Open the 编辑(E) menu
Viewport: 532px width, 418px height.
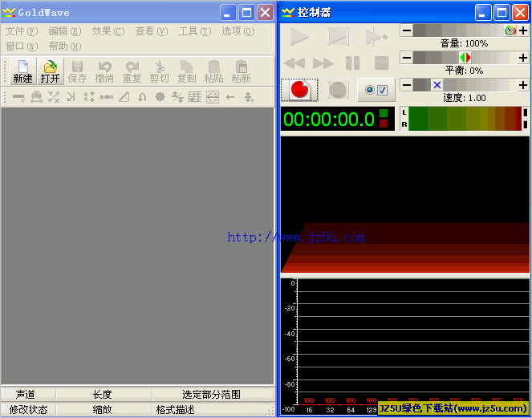(65, 31)
